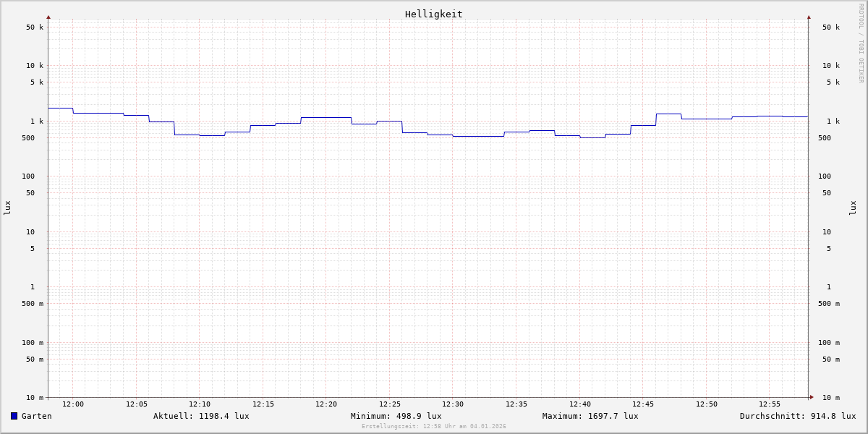Click the Helligkeit chart title
This screenshot has width=868, height=434.
[433, 14]
